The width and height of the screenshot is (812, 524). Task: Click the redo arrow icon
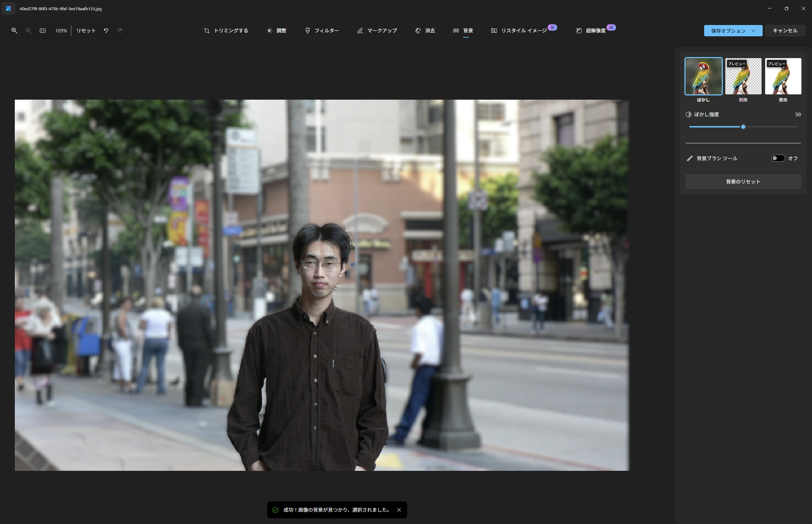pos(120,31)
